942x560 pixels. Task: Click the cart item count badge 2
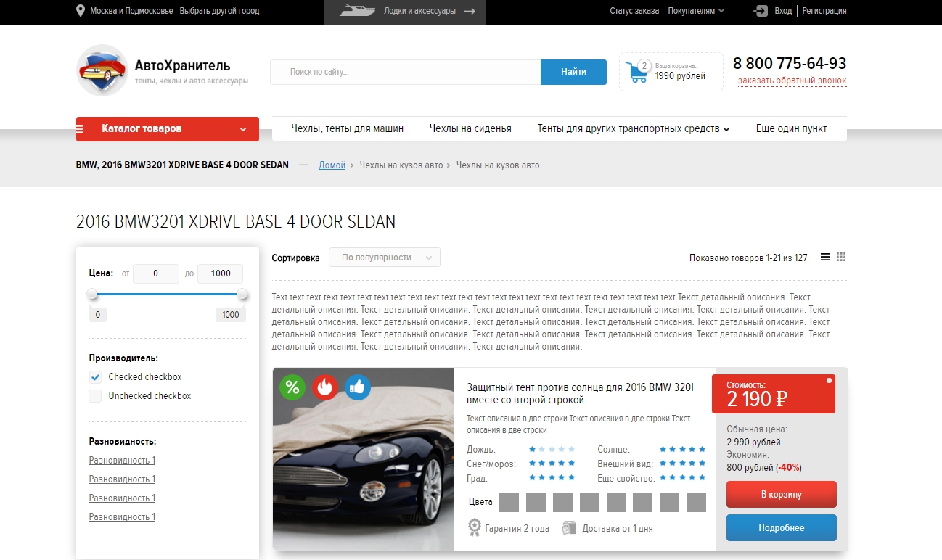pos(643,66)
